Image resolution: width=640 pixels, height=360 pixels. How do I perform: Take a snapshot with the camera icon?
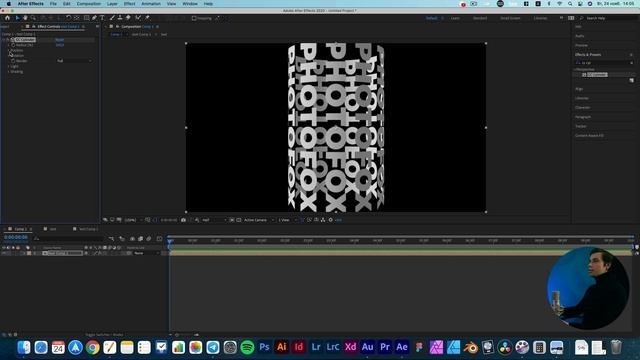[x=184, y=220]
